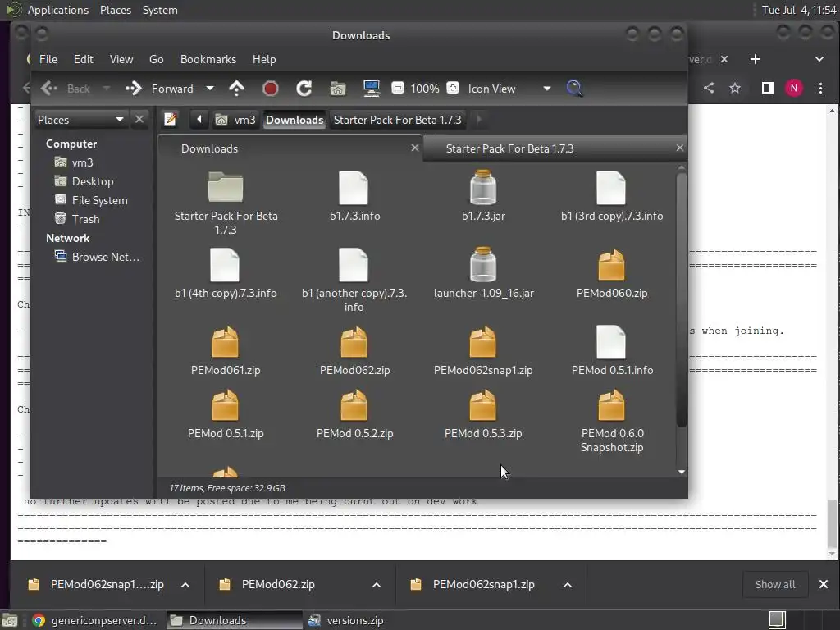Switch to Starter Pack For Beta 1.7.3 tab

coord(509,148)
